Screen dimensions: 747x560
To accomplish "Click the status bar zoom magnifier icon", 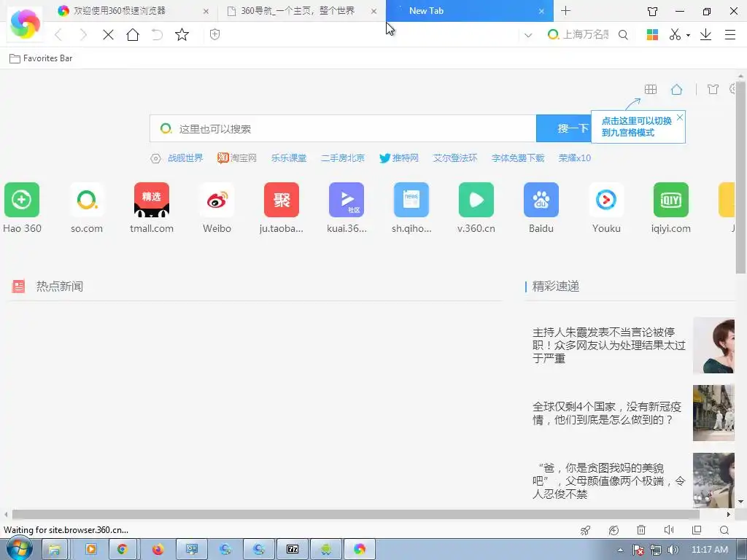I will point(724,530).
